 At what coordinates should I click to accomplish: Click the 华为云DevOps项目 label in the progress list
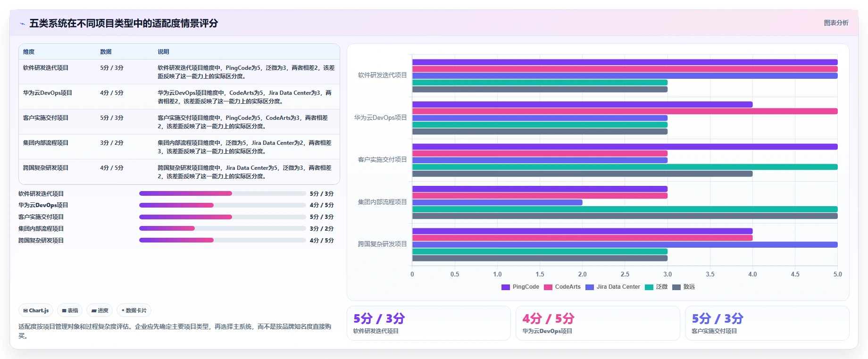[43, 205]
